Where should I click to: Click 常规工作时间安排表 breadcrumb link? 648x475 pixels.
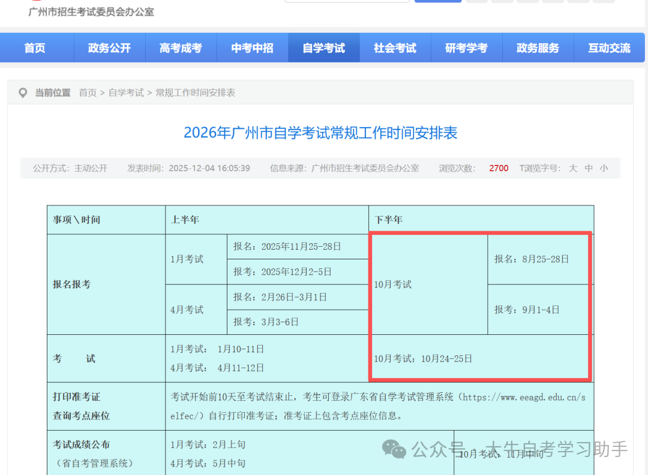tap(194, 93)
